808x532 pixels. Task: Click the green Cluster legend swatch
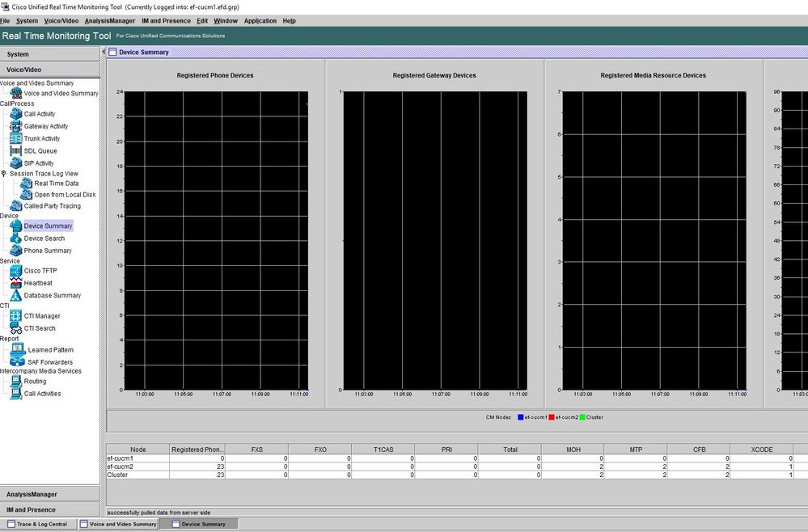click(582, 417)
